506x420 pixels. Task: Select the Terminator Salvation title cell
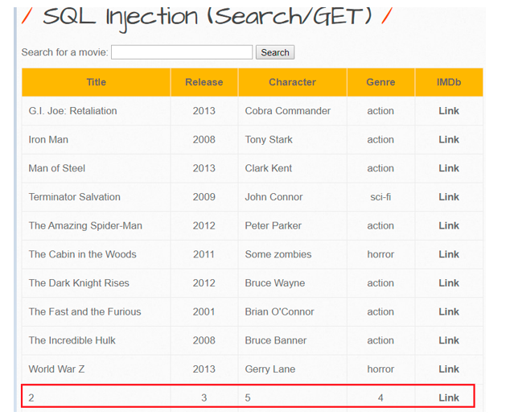(x=74, y=197)
